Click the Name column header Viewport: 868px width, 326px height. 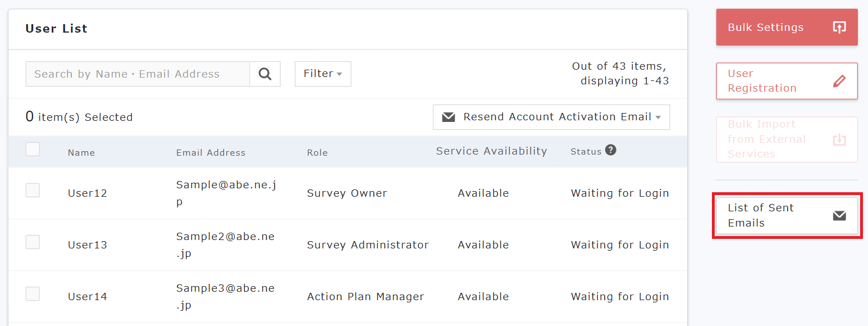81,152
